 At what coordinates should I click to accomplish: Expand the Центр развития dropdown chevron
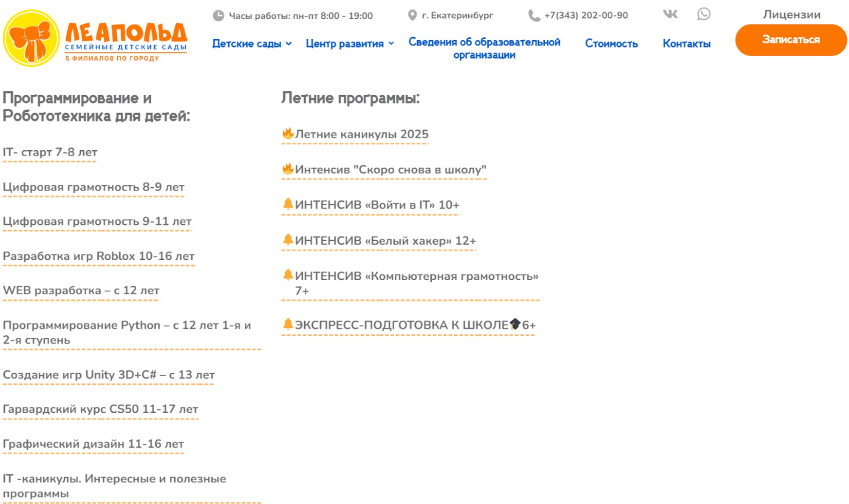(391, 43)
